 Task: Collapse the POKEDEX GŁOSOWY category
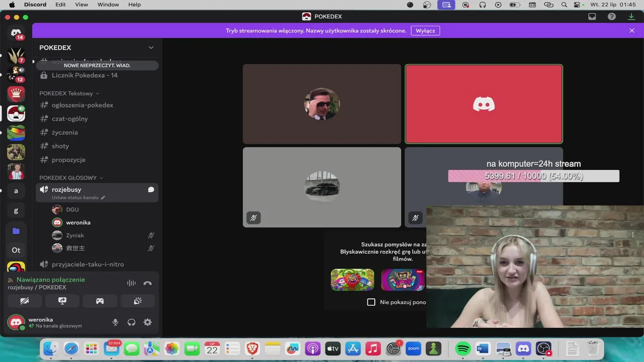(71, 178)
